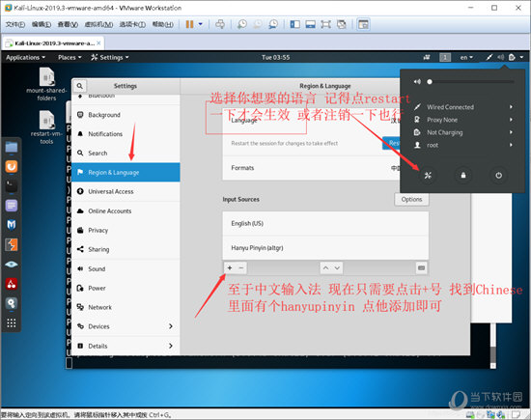Image resolution: width=531 pixels, height=420 pixels.
Task: Open the Terminal icon in the dock
Action: tap(12, 186)
